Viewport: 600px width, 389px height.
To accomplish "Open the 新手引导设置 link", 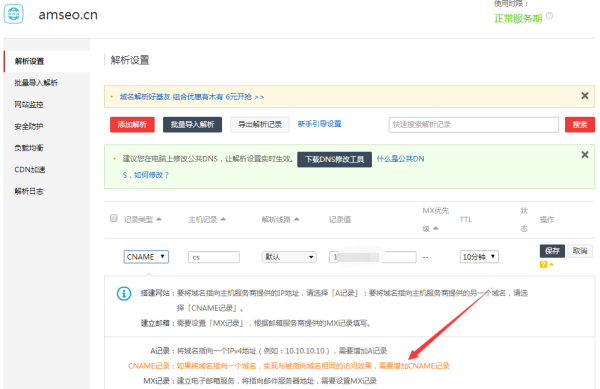I will coord(320,124).
